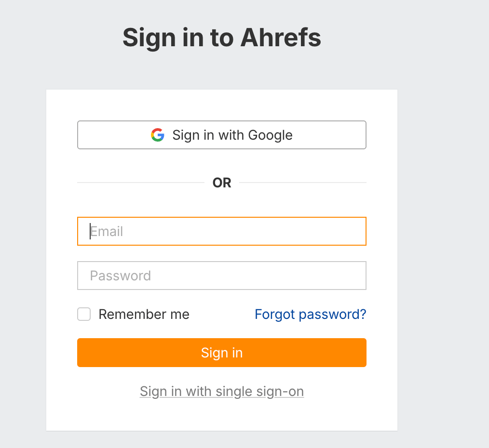Click the Remember me label text
Image resolution: width=489 pixels, height=448 pixels.
(x=143, y=314)
